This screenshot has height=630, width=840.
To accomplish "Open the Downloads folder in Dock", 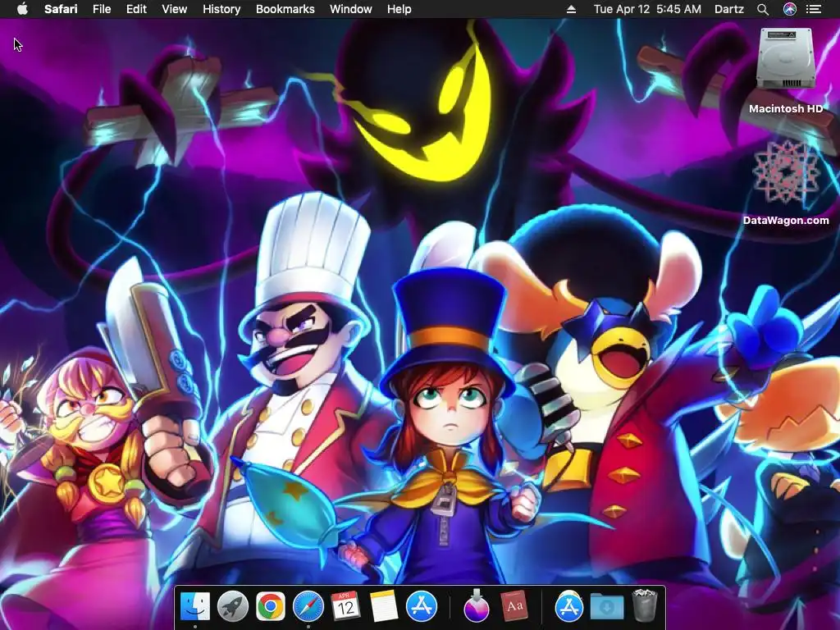I will click(606, 607).
